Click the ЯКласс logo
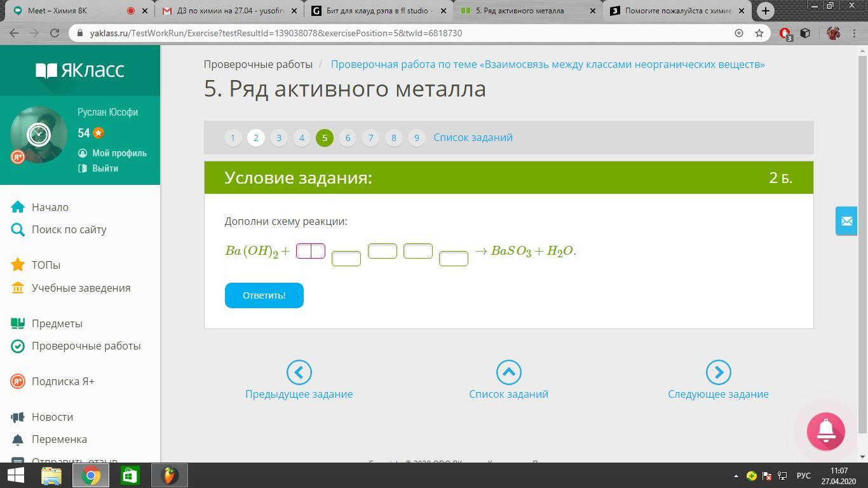The height and width of the screenshot is (488, 868). 80,70
